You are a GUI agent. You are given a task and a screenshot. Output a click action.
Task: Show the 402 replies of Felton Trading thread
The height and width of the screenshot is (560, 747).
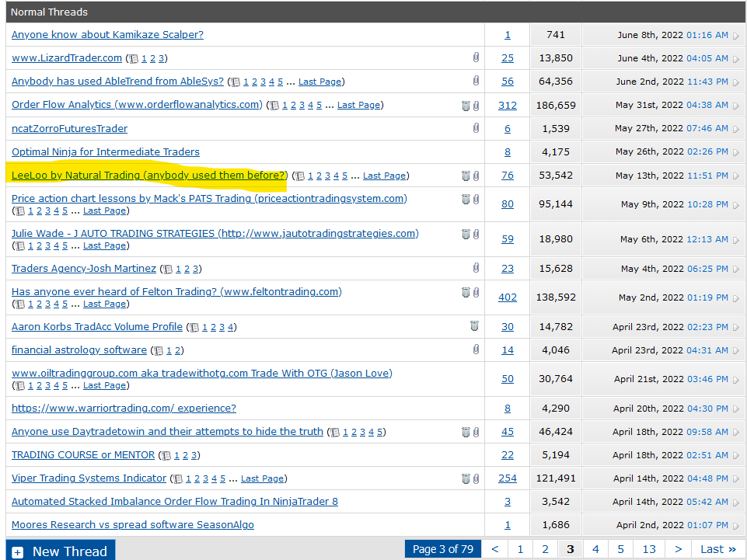point(508,297)
